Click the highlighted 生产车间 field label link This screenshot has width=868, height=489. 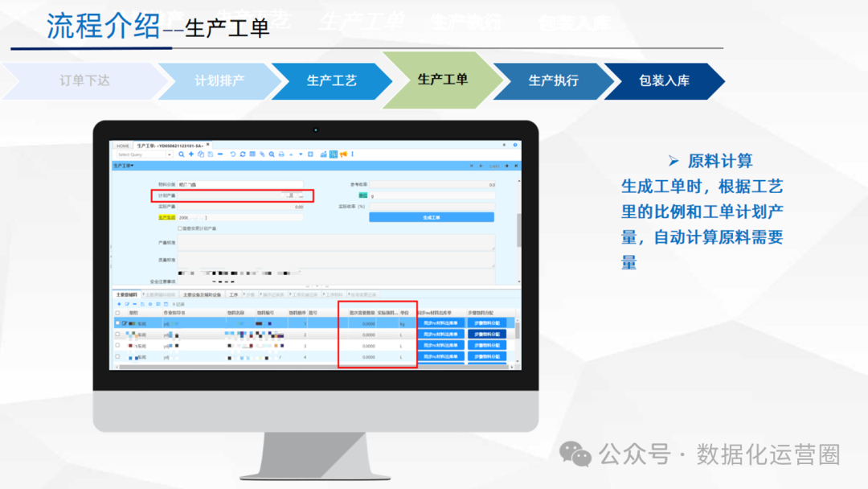click(166, 218)
